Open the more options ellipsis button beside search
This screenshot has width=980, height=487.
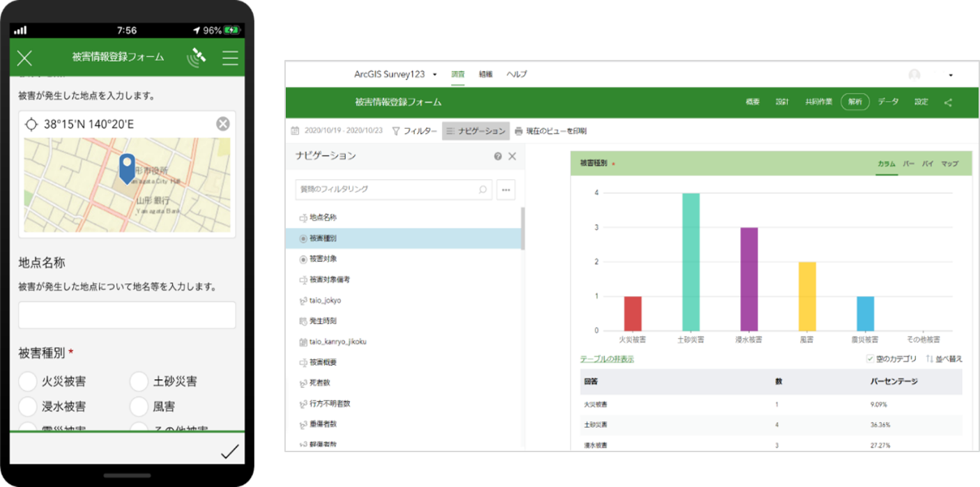(506, 190)
